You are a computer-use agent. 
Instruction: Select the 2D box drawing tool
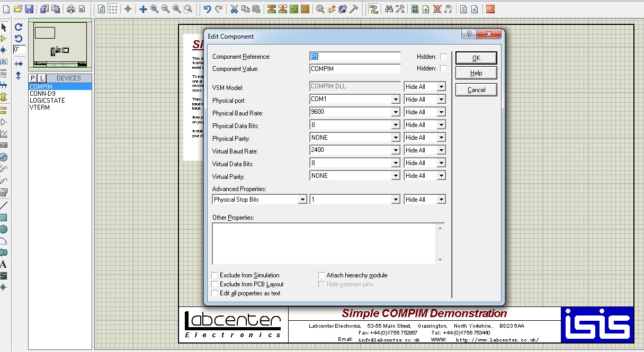[4, 218]
